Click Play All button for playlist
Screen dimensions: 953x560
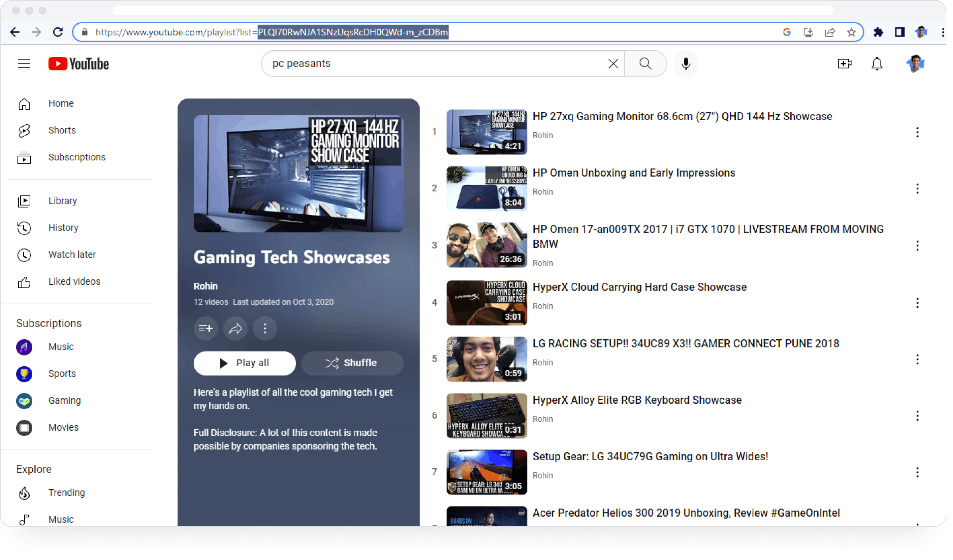244,363
